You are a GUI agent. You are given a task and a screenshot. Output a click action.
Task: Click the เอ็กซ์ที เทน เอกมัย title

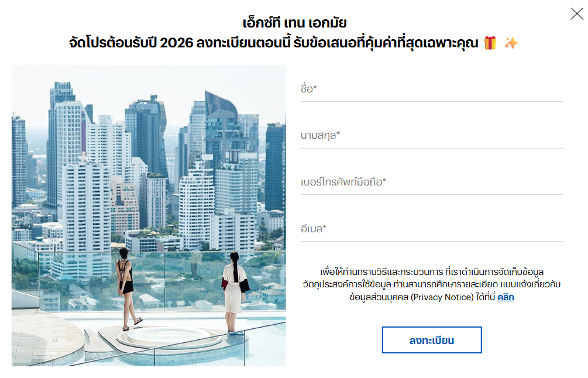294,23
